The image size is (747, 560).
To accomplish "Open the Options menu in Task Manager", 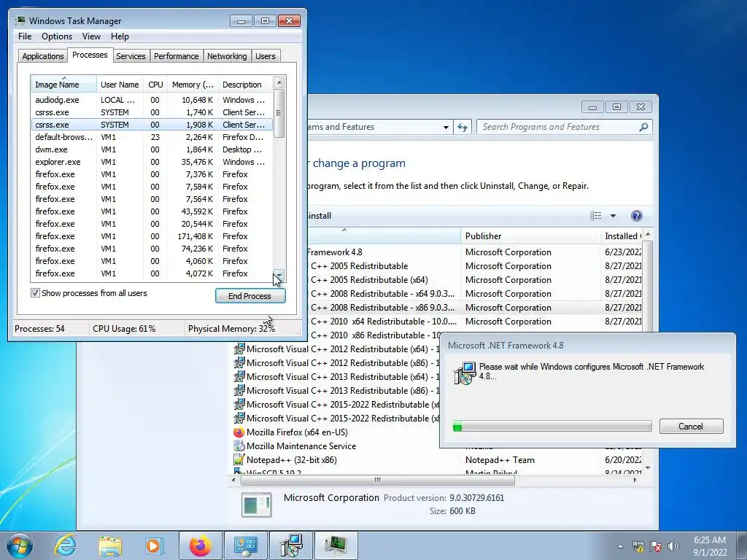I will pos(57,36).
